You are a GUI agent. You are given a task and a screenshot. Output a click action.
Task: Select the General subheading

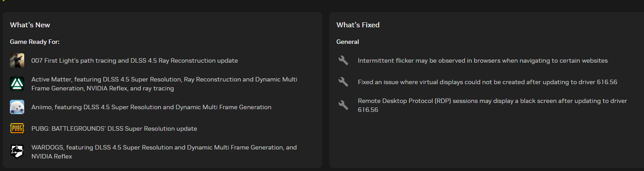(348, 42)
